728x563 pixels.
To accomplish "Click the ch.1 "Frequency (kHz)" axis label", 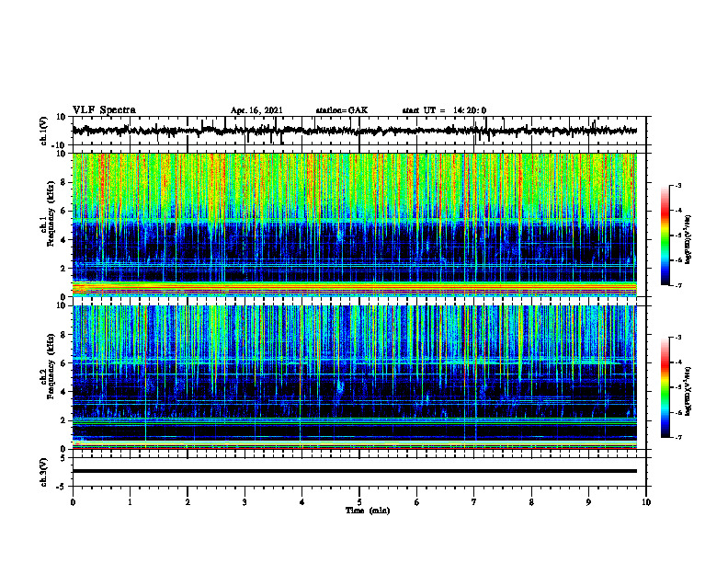I will click(x=51, y=214).
